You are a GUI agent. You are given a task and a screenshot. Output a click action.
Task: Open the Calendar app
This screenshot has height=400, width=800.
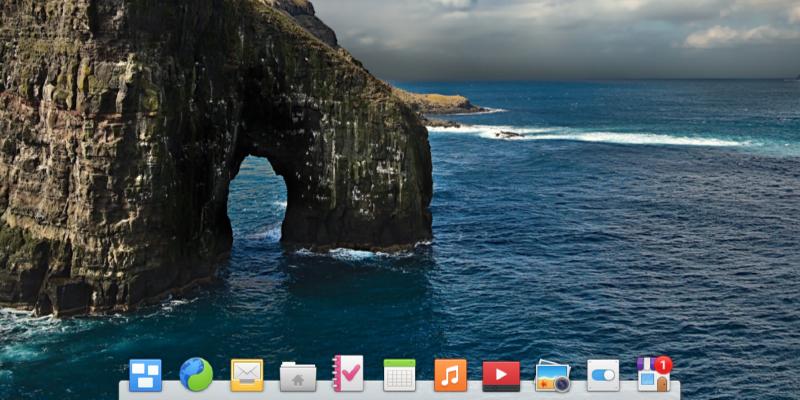coord(399,375)
